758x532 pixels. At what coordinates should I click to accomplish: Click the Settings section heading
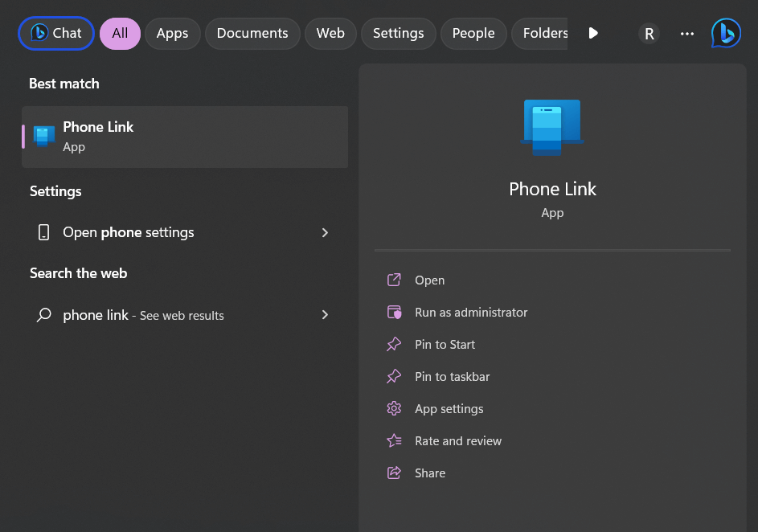(55, 191)
